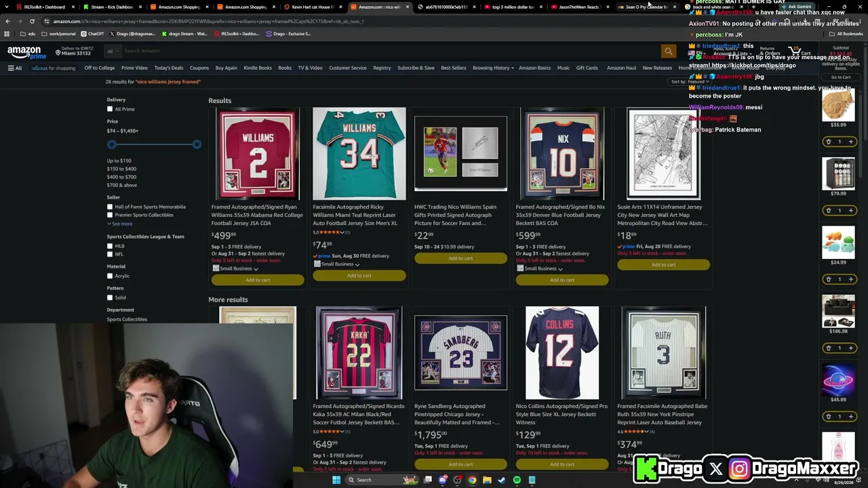Image resolution: width=868 pixels, height=488 pixels.
Task: Add Jersey City wall art map to cart
Action: [664, 265]
